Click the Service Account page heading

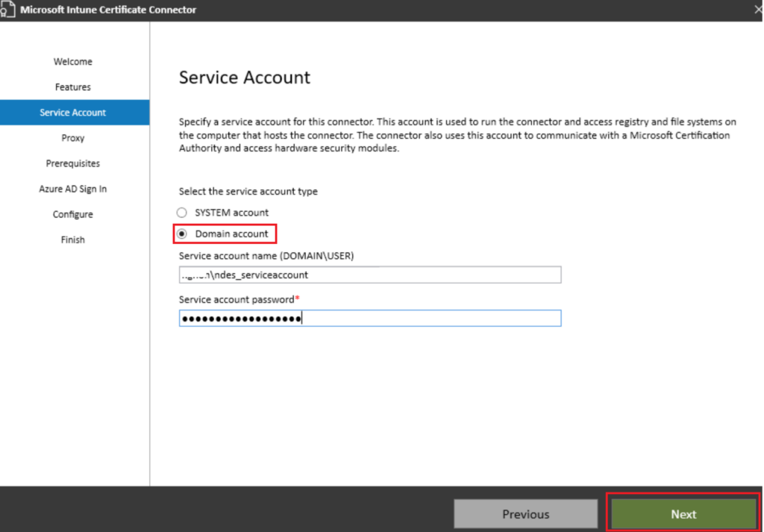(x=245, y=78)
